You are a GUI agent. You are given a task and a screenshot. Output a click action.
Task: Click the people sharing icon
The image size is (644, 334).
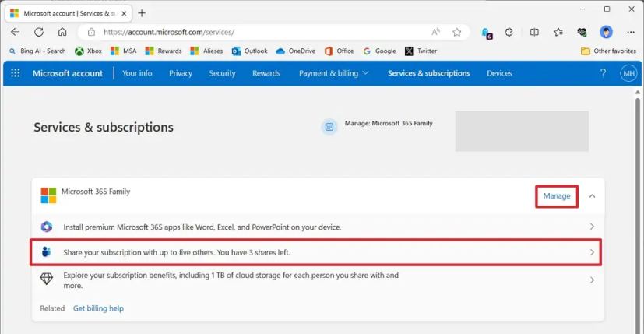(47, 251)
